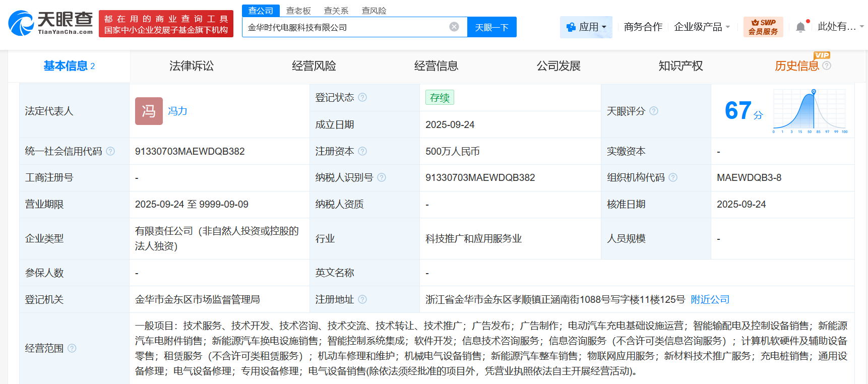Clear the search box text
Viewport: 868px width, 384px height.
454,27
